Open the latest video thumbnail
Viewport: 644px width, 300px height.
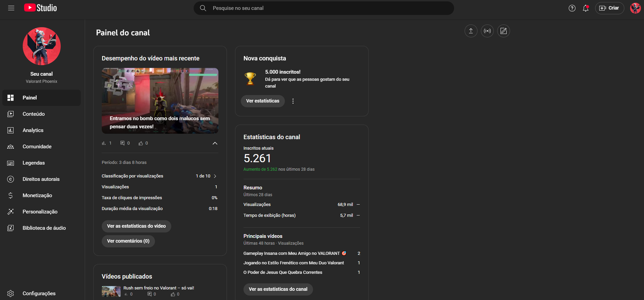pos(160,101)
